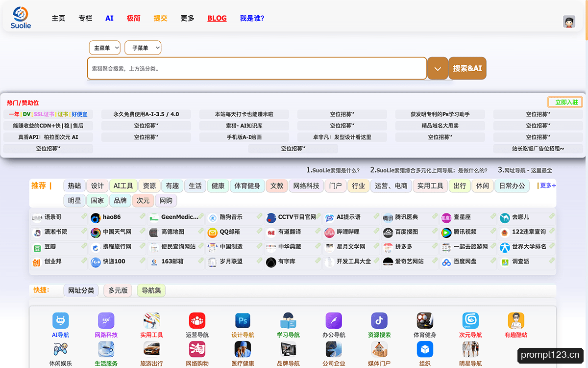Open the 生活服务 category icon

point(106,349)
